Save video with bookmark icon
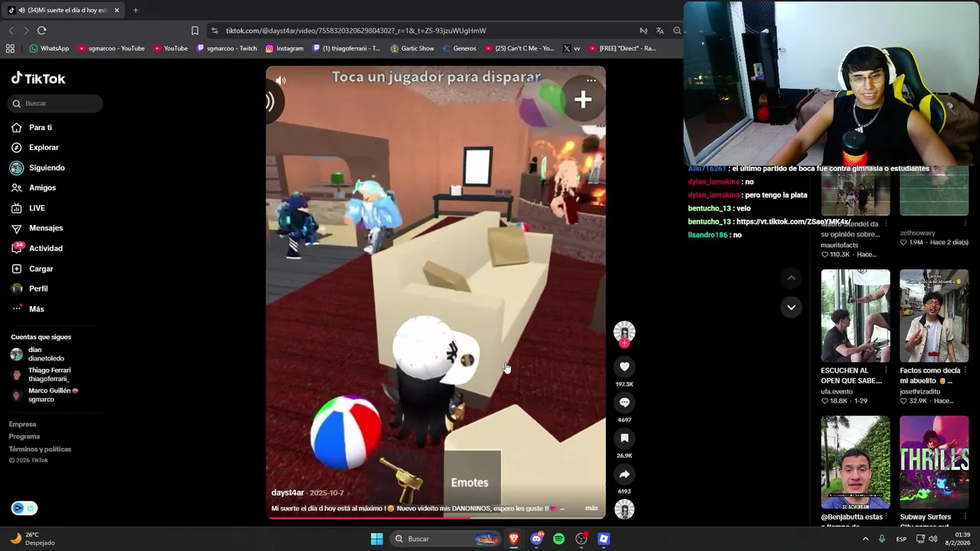The height and width of the screenshot is (551, 980). pyautogui.click(x=624, y=439)
